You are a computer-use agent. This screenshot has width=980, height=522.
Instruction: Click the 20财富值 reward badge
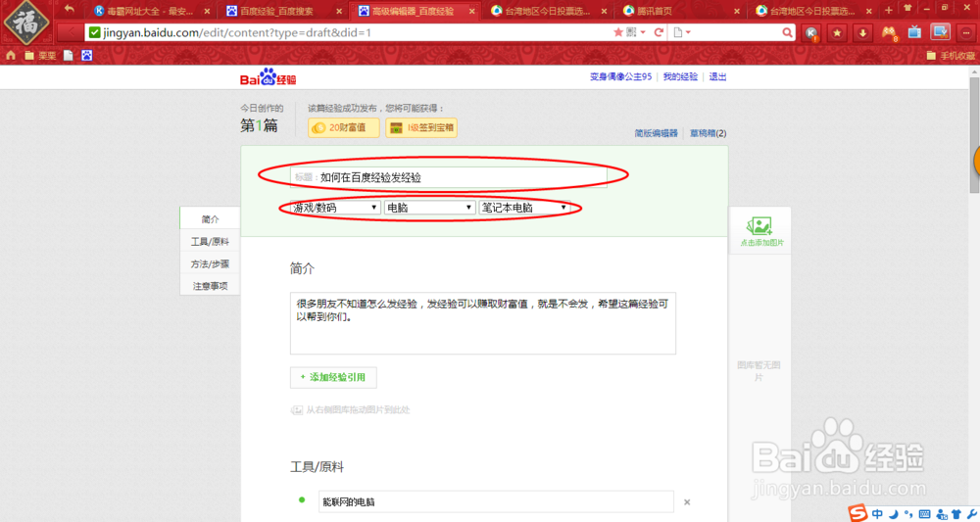[x=343, y=127]
